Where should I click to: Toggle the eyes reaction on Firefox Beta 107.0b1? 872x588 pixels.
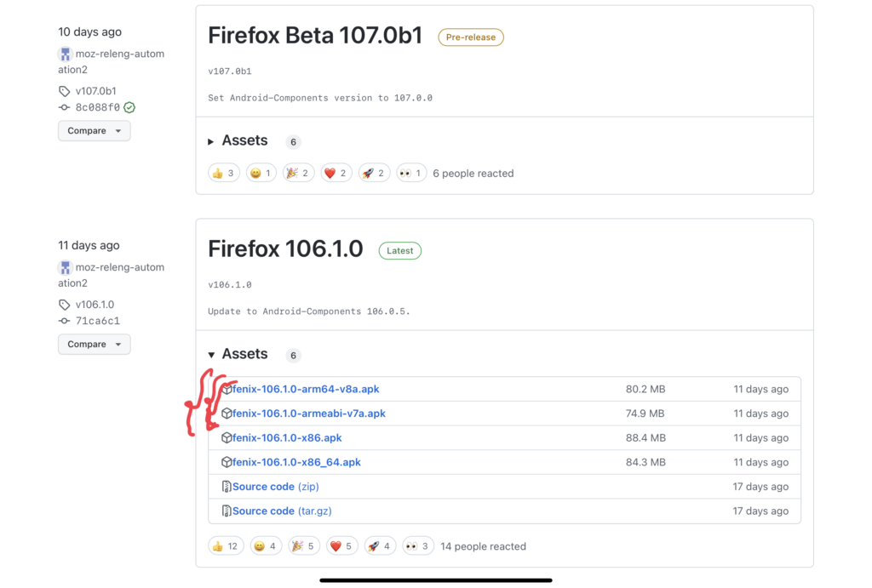(x=411, y=172)
